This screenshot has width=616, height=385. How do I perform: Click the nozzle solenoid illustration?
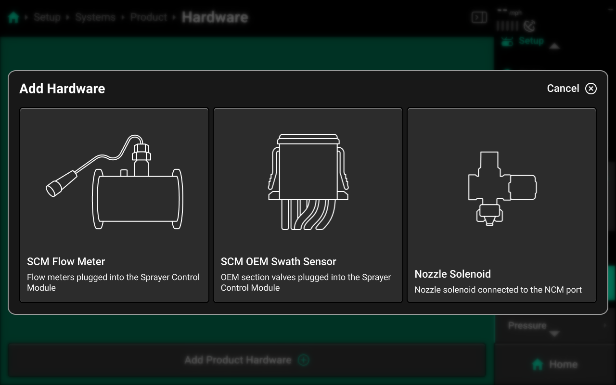[x=502, y=188]
